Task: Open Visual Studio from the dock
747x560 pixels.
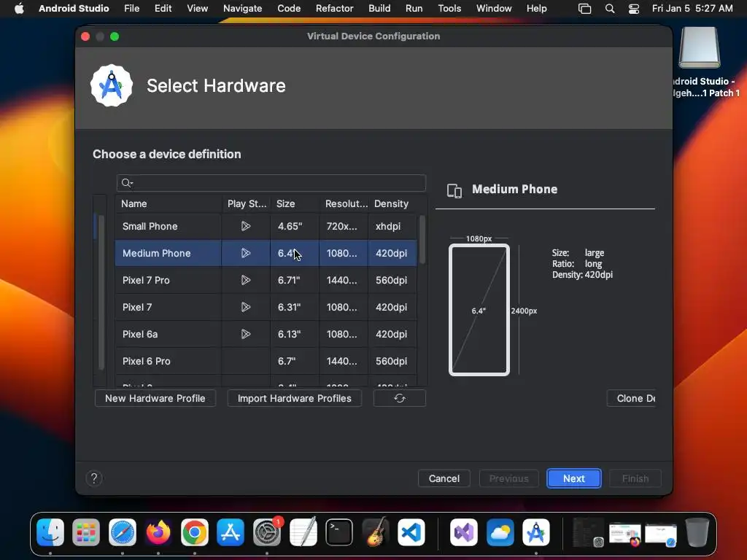Action: point(463,532)
